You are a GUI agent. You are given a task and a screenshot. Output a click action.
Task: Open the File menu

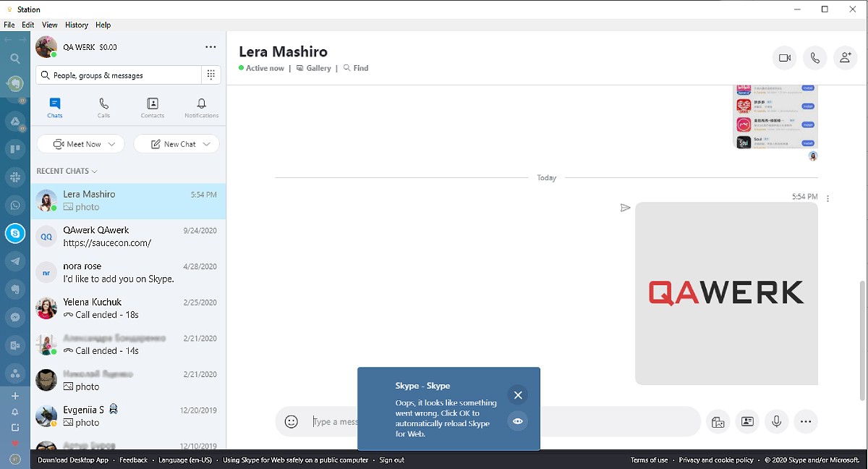[9, 25]
